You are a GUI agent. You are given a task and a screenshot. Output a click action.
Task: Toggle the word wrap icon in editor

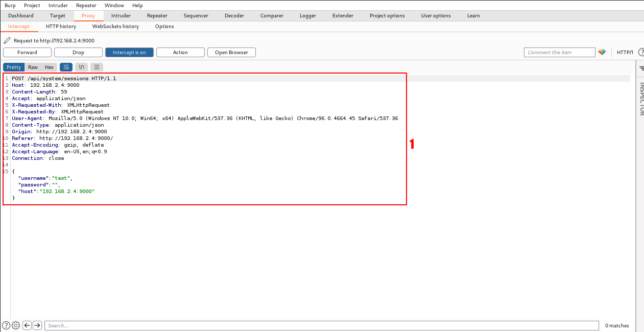[66, 67]
